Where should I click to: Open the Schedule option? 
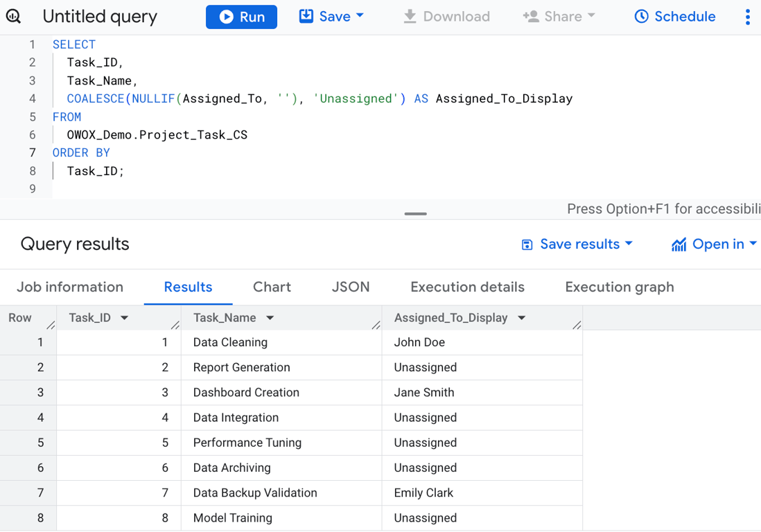click(x=674, y=17)
